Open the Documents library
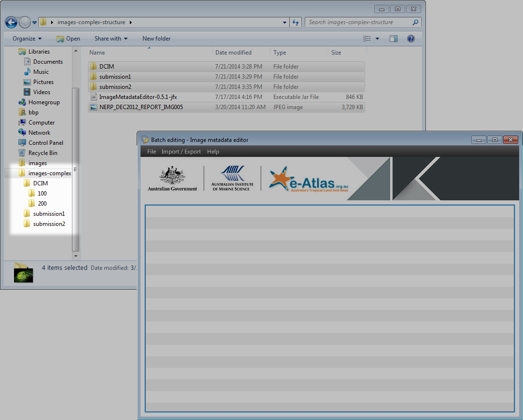 (43, 62)
